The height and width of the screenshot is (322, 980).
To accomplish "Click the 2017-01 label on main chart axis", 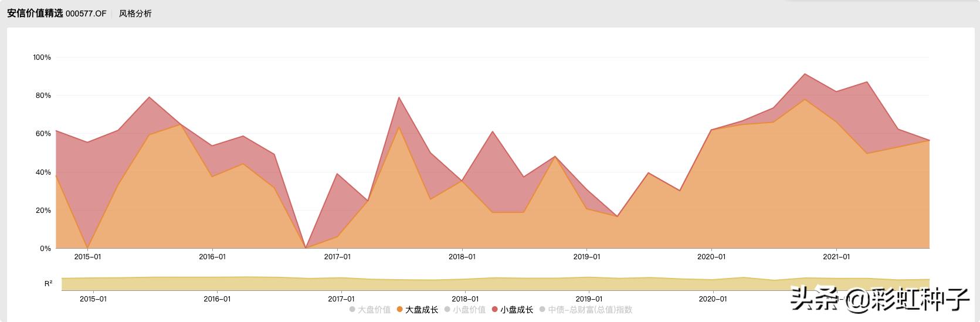I will [x=337, y=257].
